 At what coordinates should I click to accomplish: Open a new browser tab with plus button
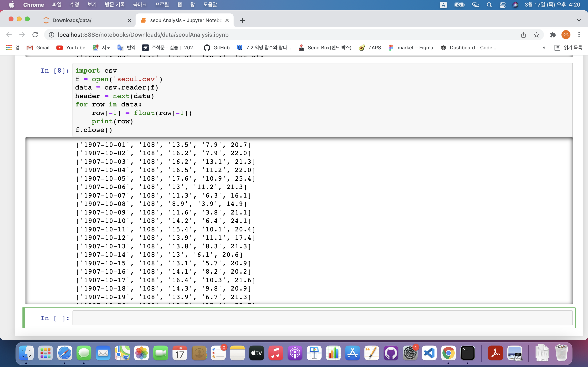pos(242,20)
